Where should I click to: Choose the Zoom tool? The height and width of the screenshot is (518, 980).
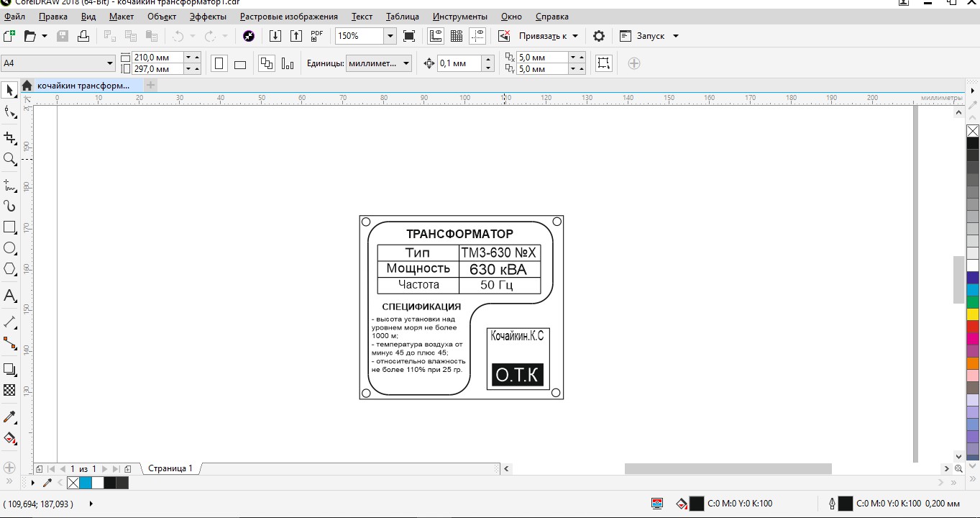click(10, 160)
